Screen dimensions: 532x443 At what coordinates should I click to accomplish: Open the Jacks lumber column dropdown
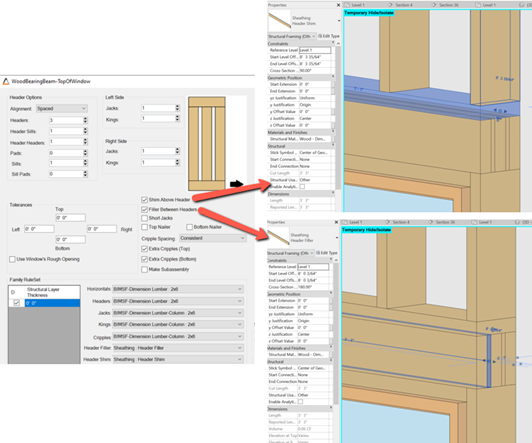(178, 313)
